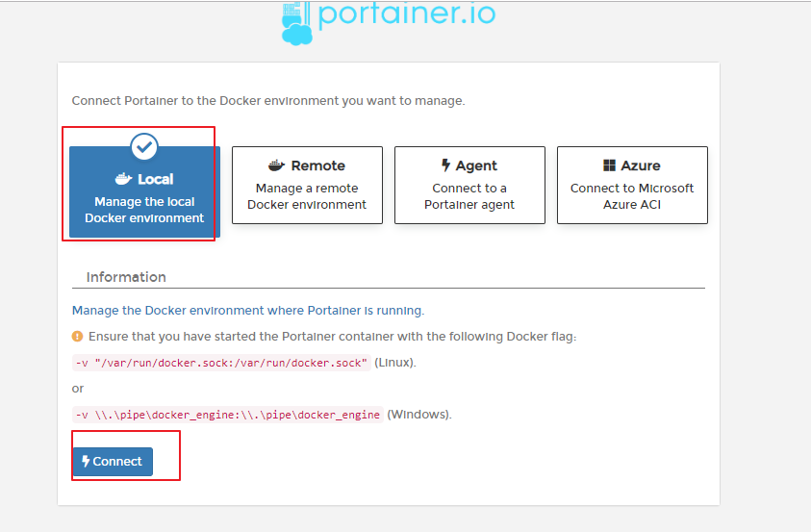Click the lightning bolt icon beside Agent
This screenshot has height=532, width=811.
445,165
